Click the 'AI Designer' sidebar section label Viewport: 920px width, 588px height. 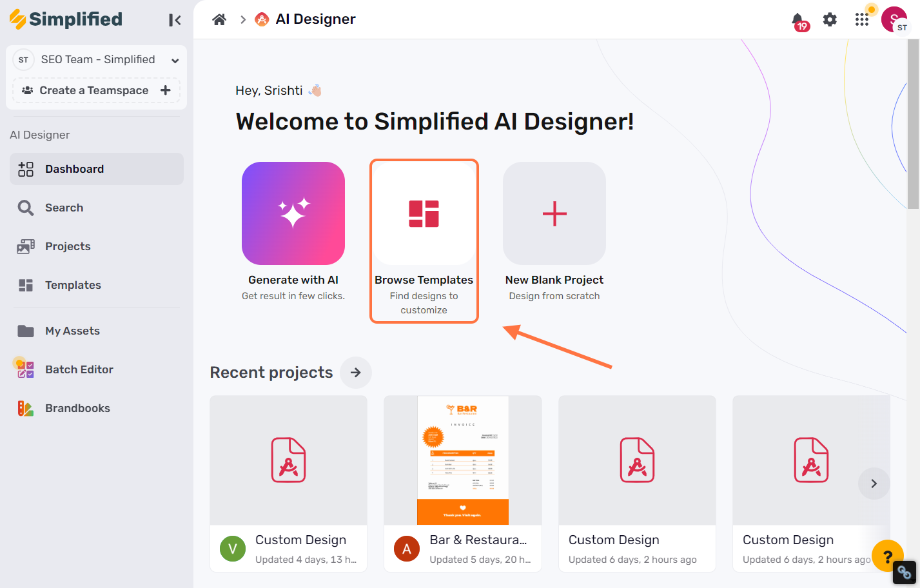(x=40, y=135)
